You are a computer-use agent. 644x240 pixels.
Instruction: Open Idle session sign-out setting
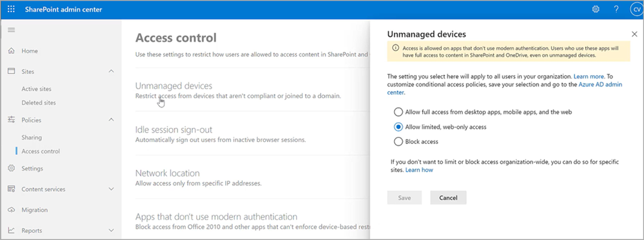tap(174, 130)
